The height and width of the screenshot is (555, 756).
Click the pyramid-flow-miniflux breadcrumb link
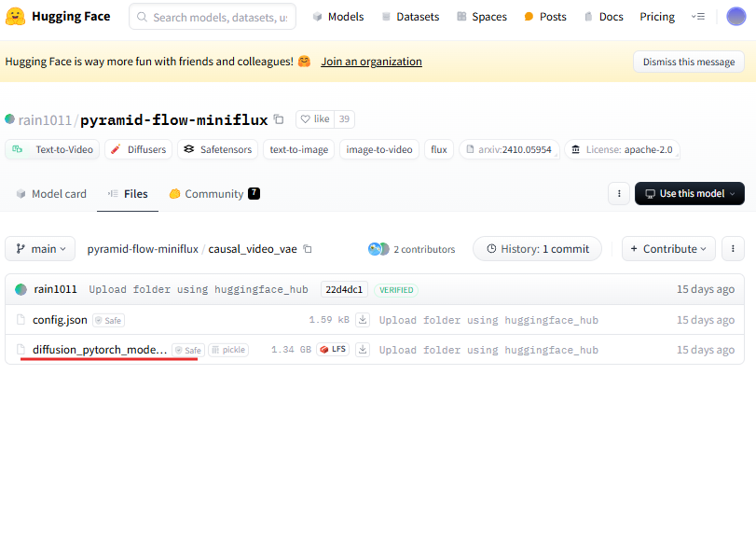143,249
